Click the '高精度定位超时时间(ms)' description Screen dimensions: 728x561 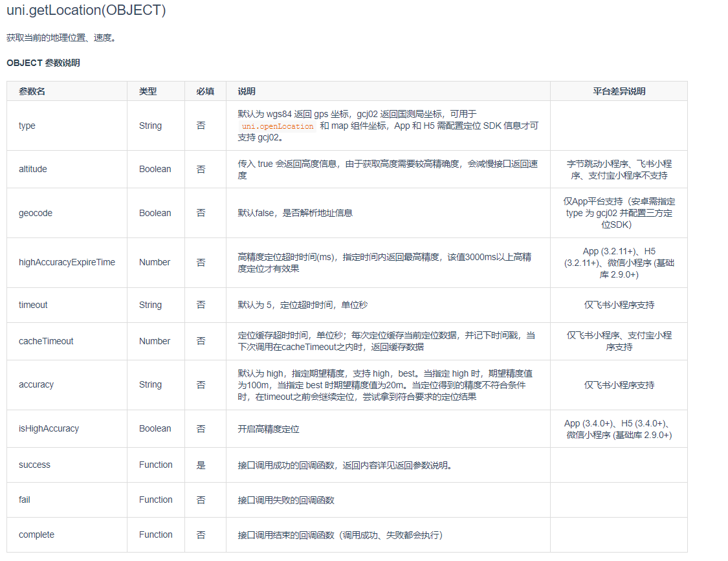click(384, 263)
